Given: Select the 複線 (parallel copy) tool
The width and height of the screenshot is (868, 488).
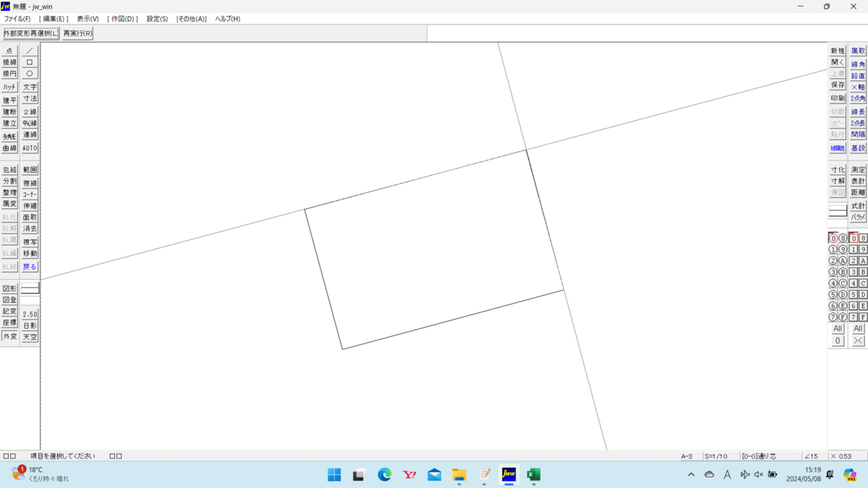Looking at the screenshot, I should pyautogui.click(x=30, y=183).
